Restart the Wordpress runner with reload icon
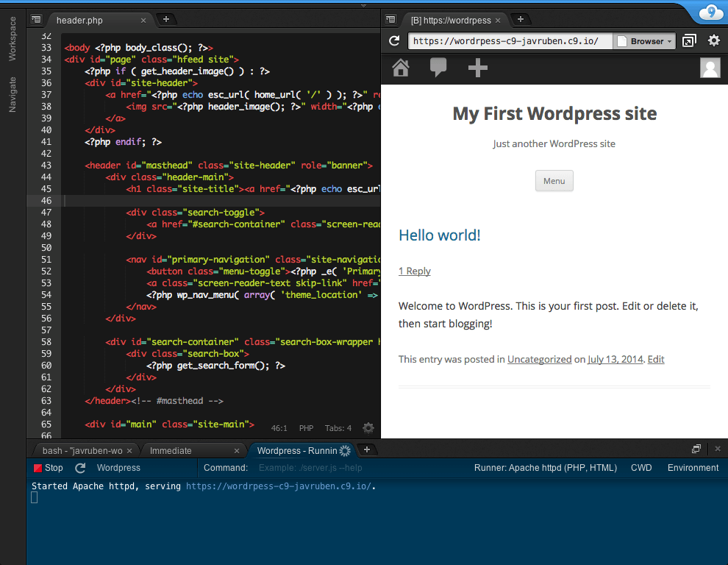 (80, 468)
